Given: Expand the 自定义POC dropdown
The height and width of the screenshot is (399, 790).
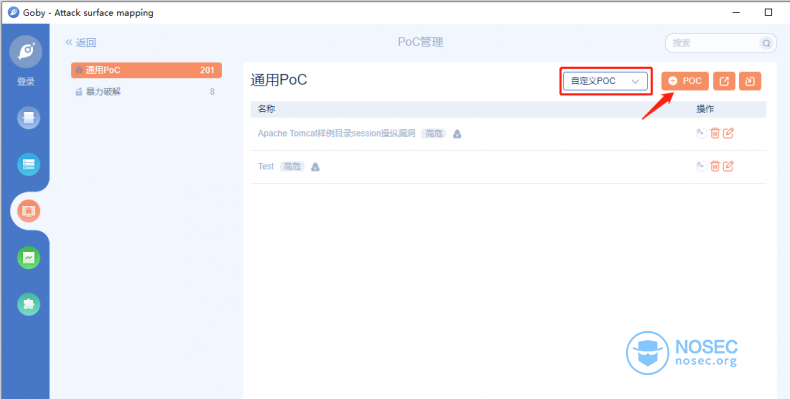Looking at the screenshot, I should [x=605, y=81].
